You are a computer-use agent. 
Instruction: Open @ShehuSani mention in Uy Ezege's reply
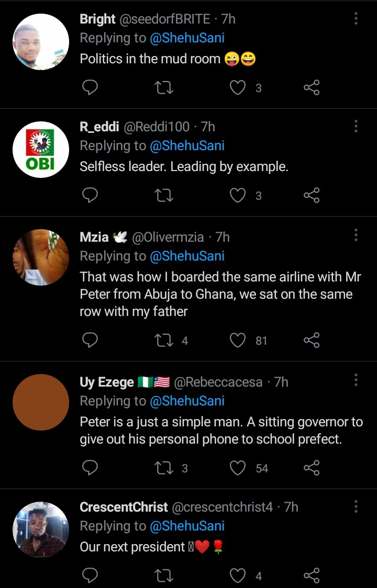[x=187, y=401]
